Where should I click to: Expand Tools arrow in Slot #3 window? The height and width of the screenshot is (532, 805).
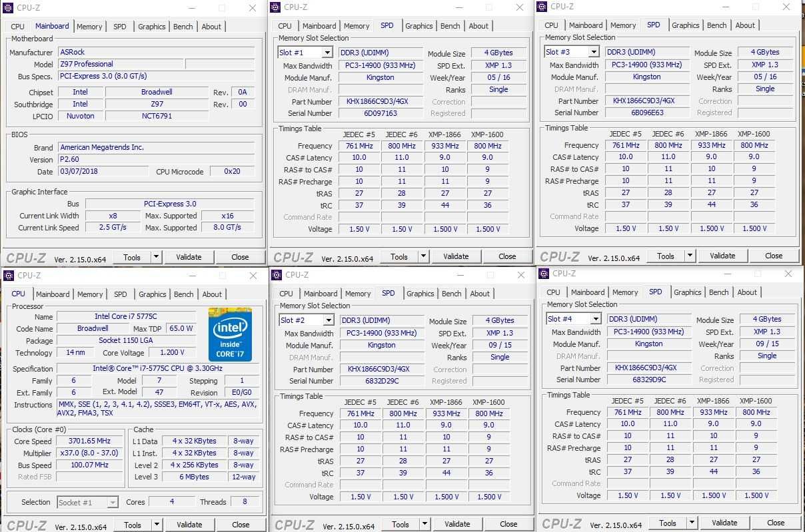(x=690, y=256)
